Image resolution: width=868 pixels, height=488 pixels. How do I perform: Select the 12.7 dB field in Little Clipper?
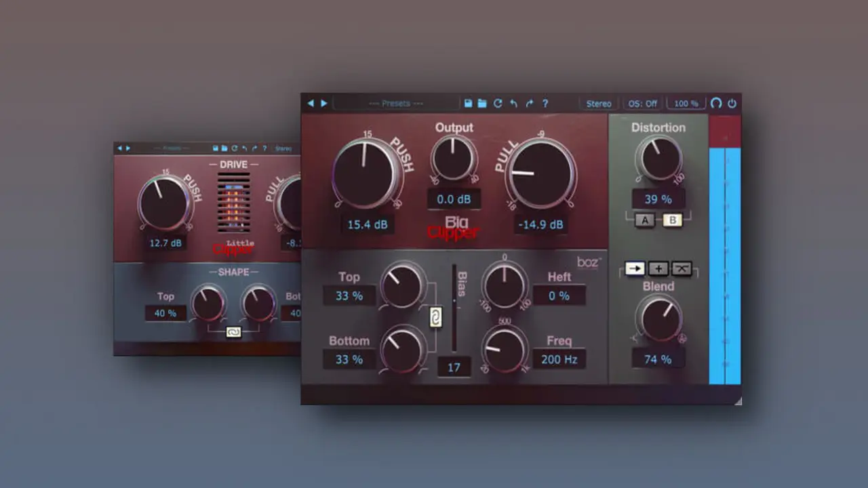coord(165,243)
